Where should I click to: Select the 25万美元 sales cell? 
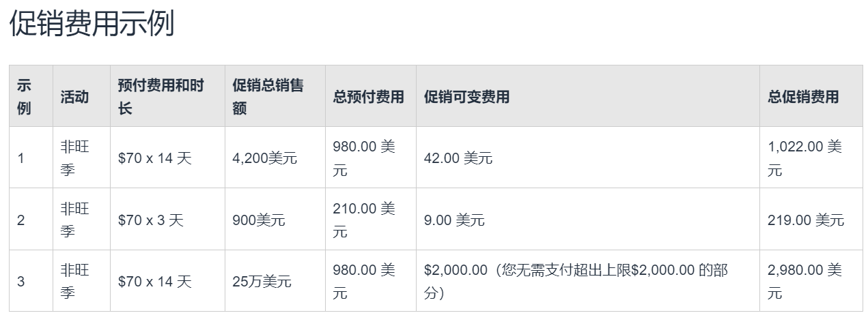coord(262,281)
